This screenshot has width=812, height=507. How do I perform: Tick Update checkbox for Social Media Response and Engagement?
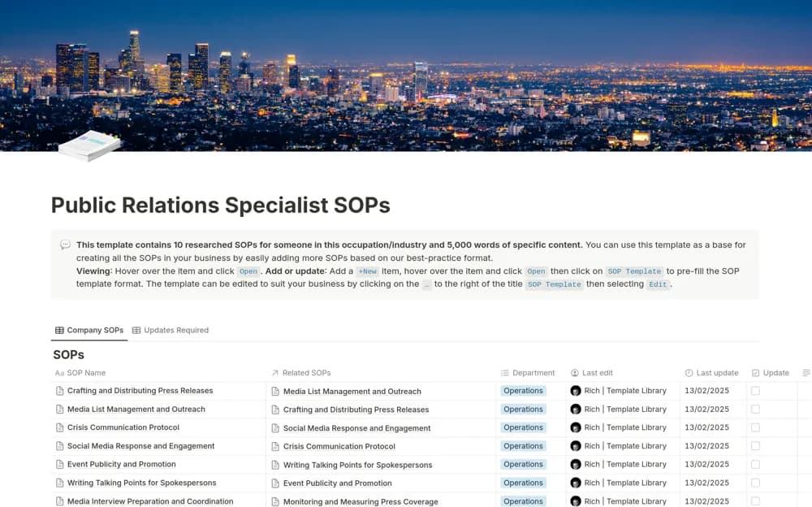[x=755, y=446]
